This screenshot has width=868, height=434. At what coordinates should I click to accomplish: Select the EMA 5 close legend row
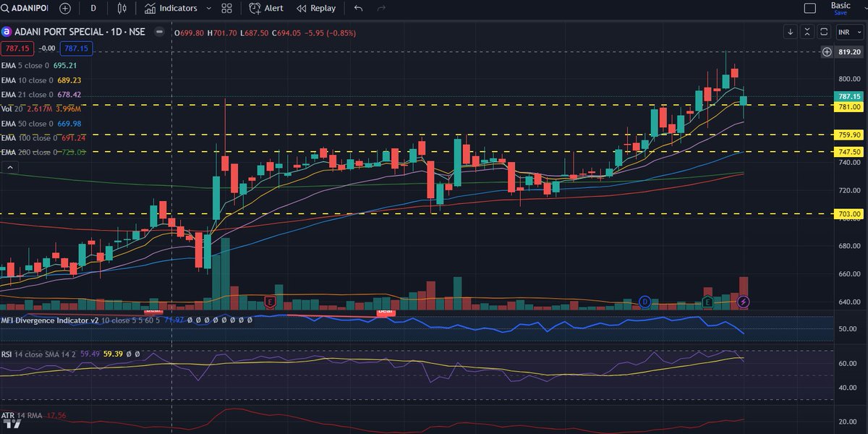coord(41,65)
